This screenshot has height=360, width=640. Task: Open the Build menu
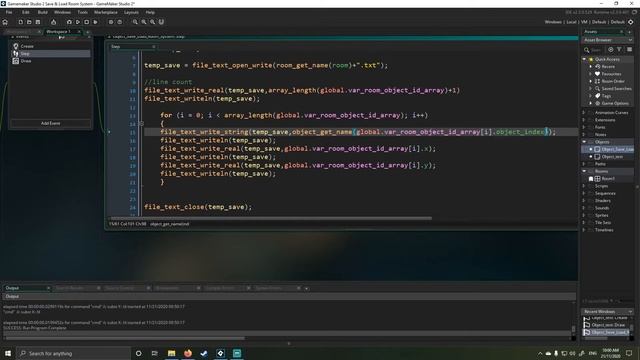42,12
